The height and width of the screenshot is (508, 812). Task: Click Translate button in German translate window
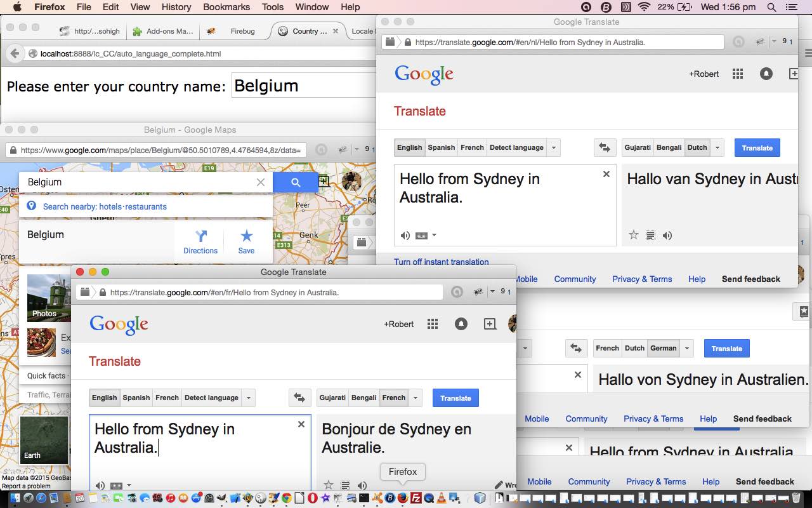pos(727,348)
